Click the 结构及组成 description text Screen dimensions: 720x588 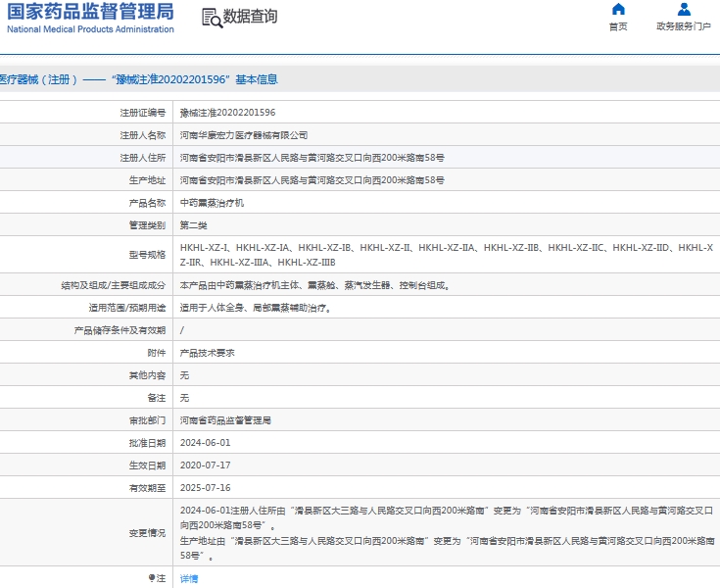coord(315,285)
